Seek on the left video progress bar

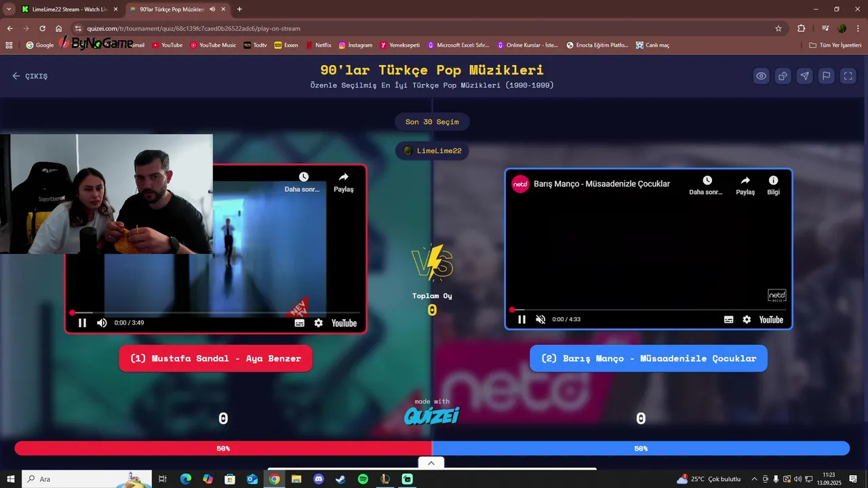pos(216,312)
